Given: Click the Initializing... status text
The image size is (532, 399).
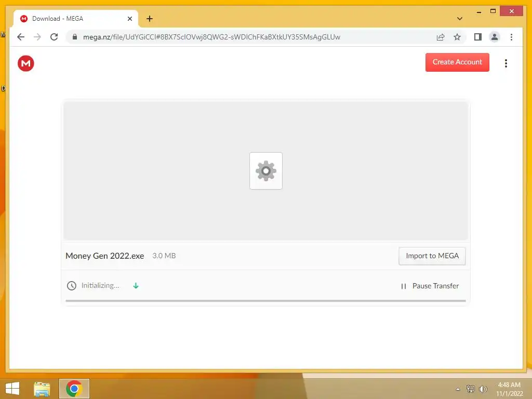Looking at the screenshot, I should 100,285.
